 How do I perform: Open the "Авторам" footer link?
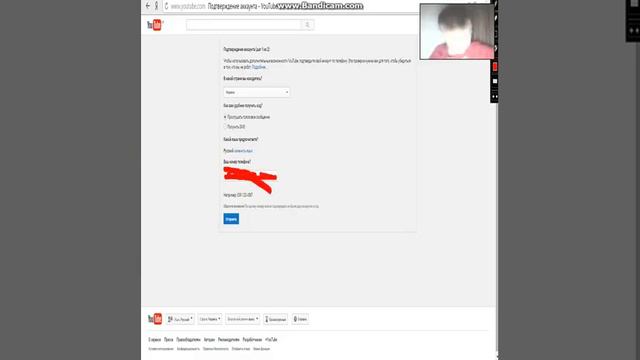pyautogui.click(x=209, y=340)
